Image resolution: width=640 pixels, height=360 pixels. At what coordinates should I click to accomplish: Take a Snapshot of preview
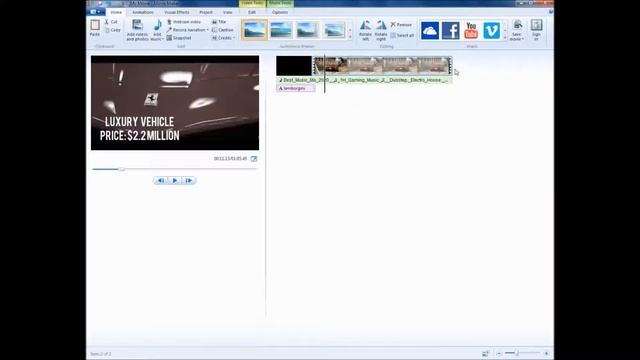(179, 38)
